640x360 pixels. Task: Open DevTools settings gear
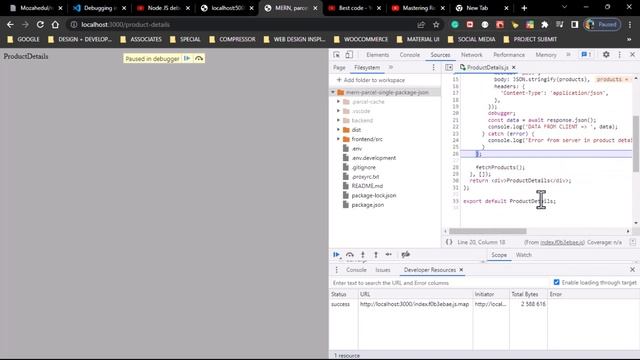(x=606, y=54)
